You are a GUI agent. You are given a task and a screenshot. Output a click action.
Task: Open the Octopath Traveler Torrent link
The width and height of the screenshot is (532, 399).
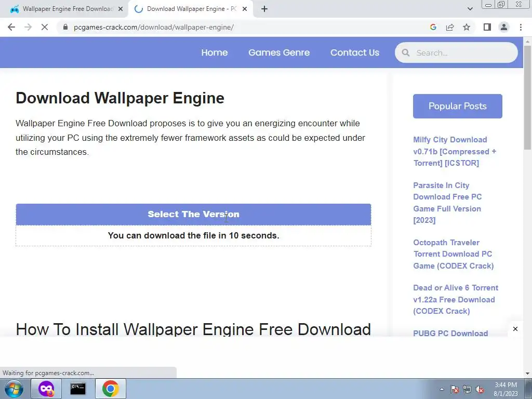[453, 254]
